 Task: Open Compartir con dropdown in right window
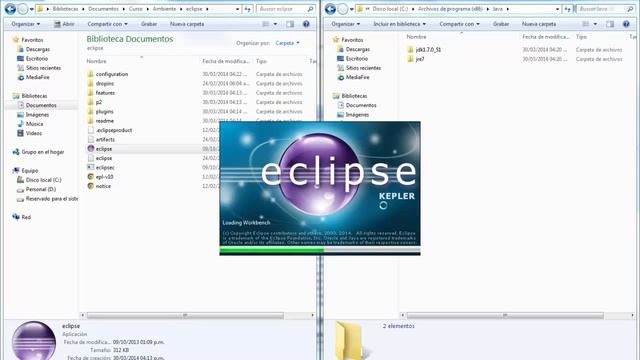click(459, 24)
